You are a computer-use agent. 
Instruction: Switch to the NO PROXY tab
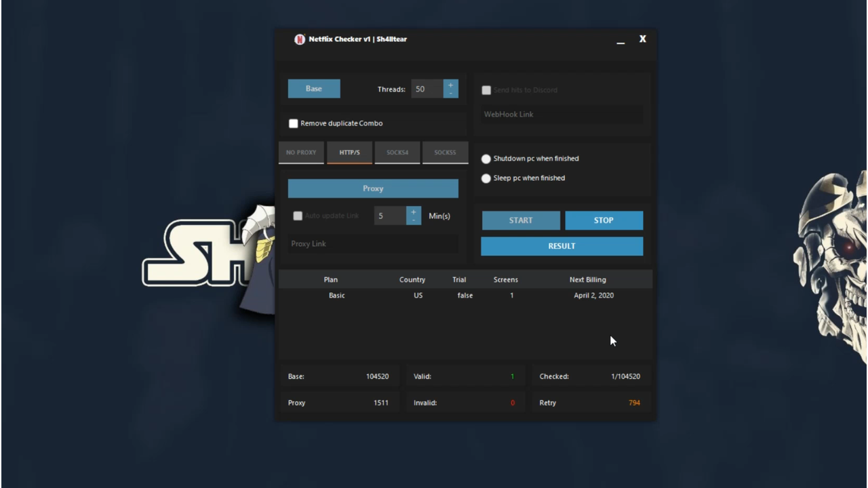(301, 152)
